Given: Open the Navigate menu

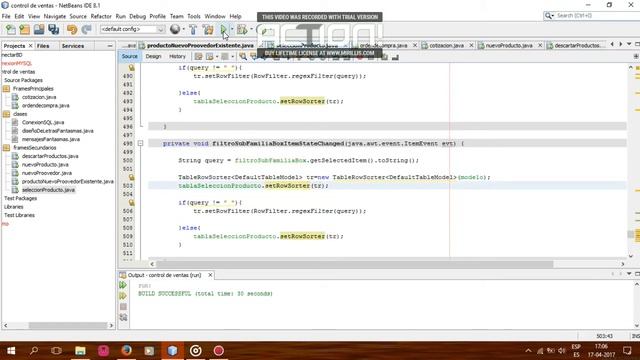Looking at the screenshot, I should pos(55,16).
